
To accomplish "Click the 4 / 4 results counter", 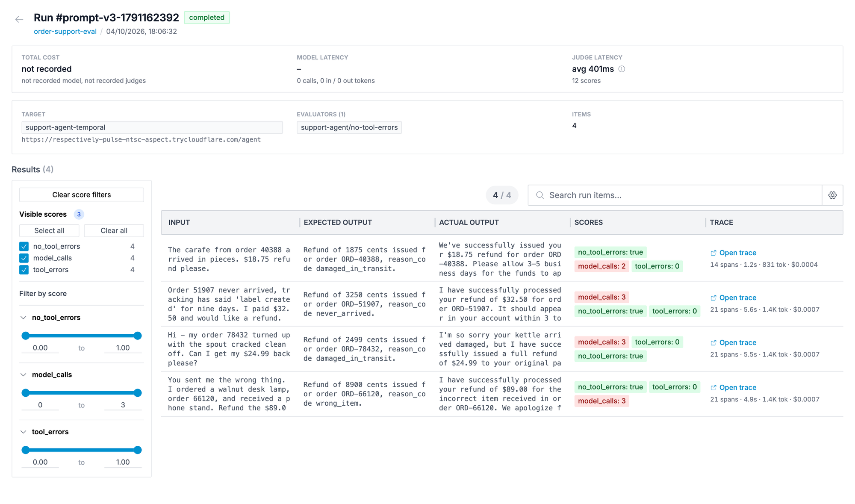I will [502, 195].
